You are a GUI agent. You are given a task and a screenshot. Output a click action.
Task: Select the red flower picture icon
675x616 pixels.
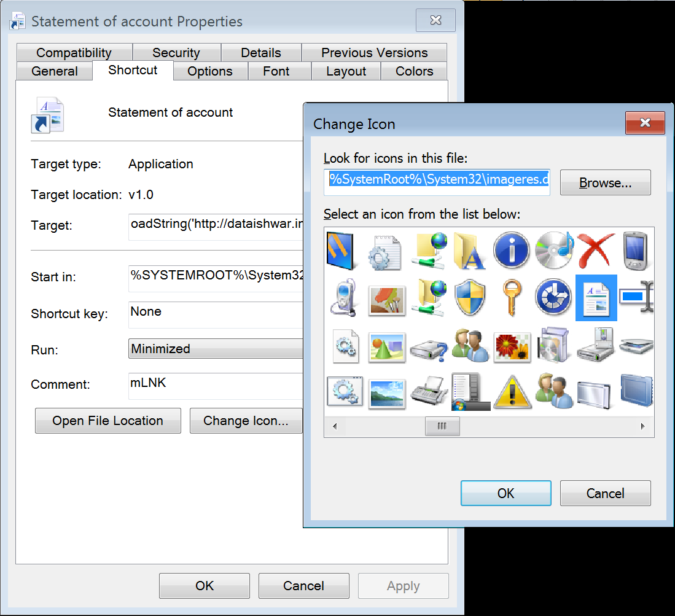(x=512, y=347)
